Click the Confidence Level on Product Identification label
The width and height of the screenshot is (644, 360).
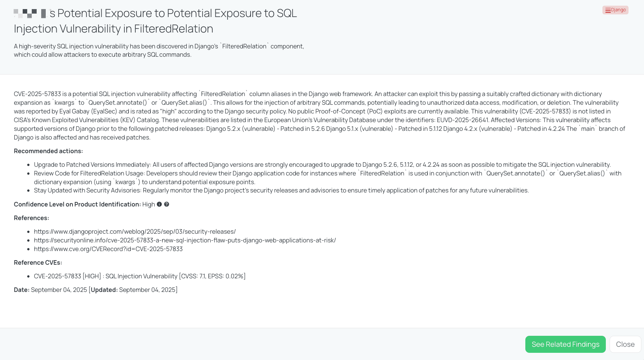click(x=77, y=204)
